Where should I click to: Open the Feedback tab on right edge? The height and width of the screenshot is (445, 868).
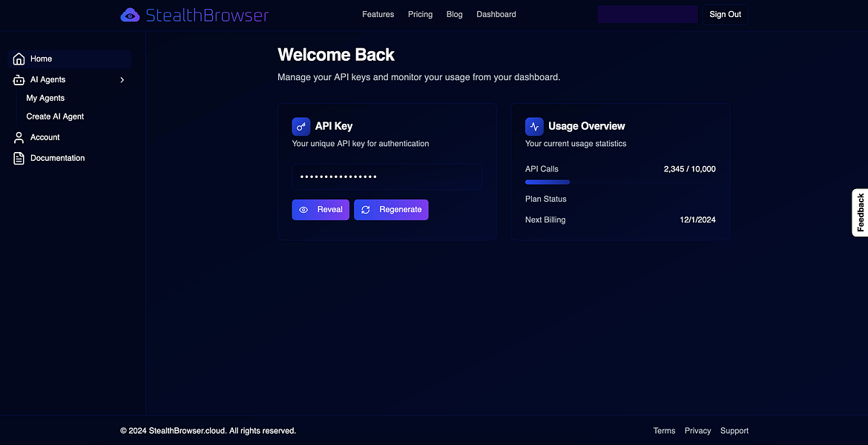pyautogui.click(x=861, y=213)
